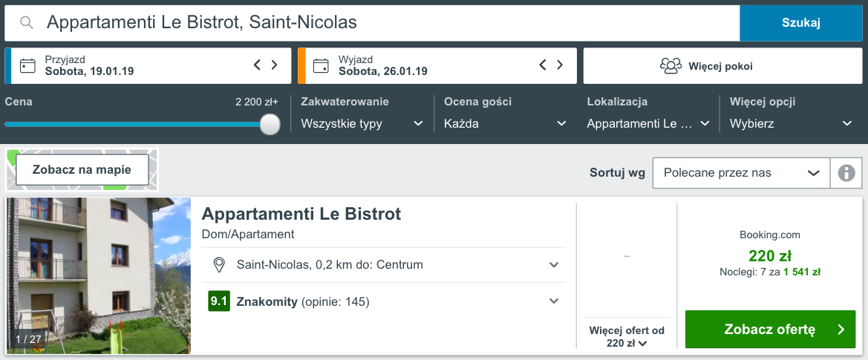The image size is (868, 360).
Task: Go to next check-out date arrow
Action: click(x=561, y=65)
